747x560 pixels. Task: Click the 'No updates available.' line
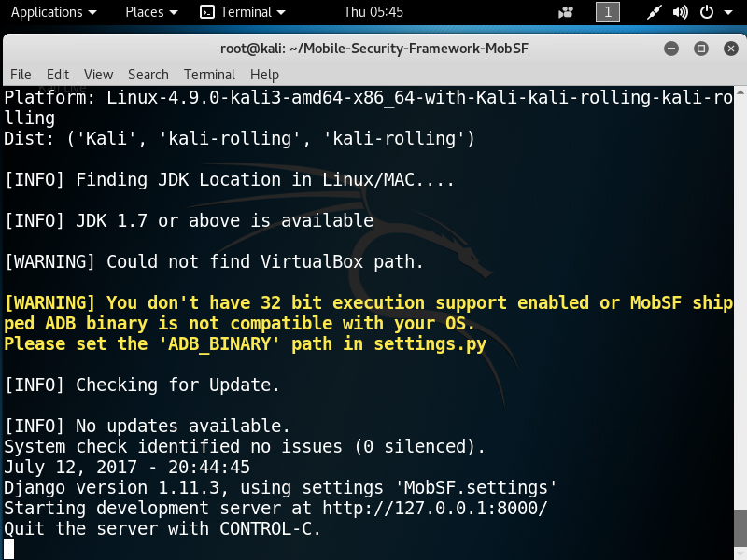click(148, 426)
